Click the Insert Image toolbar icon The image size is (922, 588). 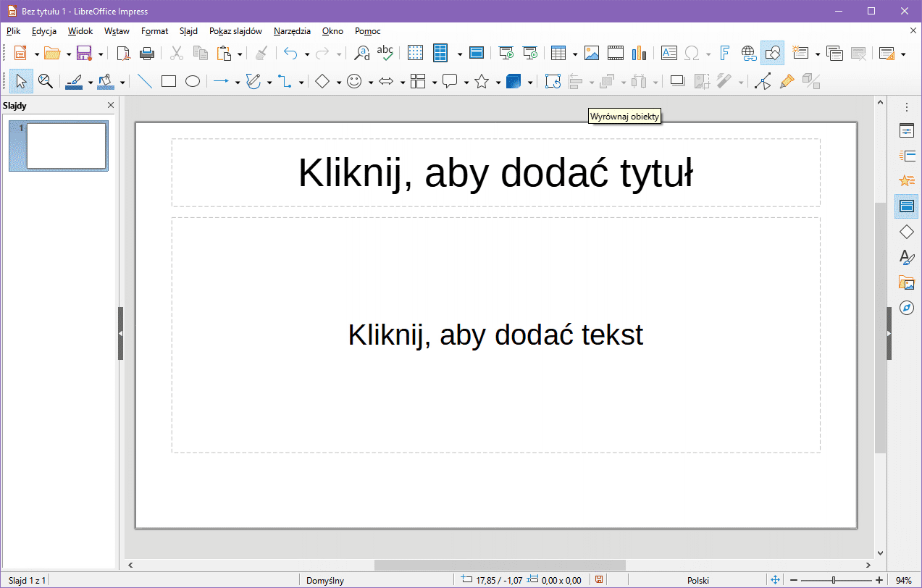(x=592, y=53)
